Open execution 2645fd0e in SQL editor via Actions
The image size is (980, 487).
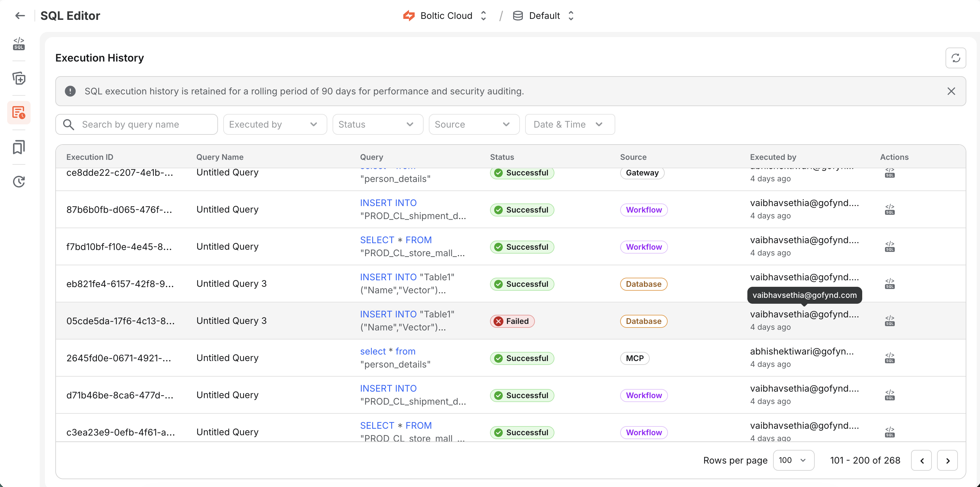(890, 358)
